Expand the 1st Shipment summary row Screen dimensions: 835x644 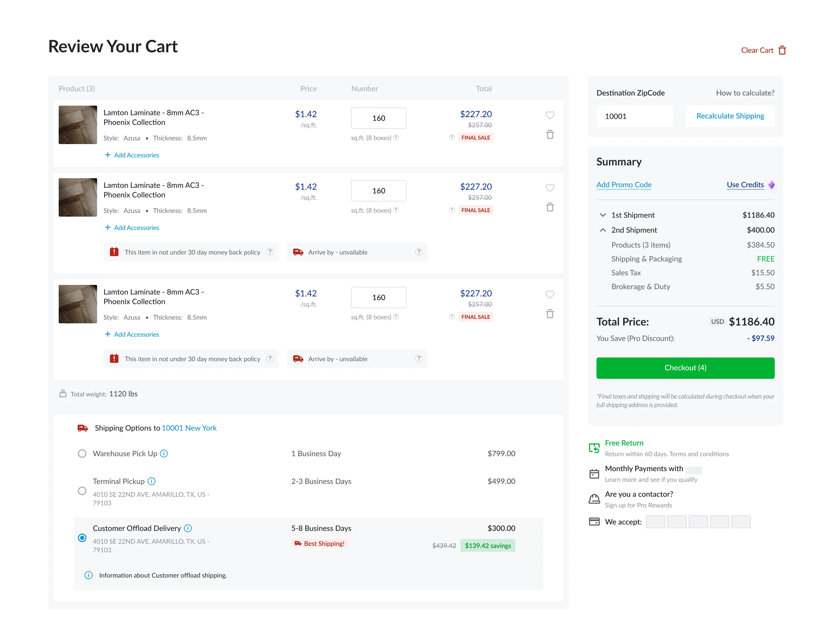tap(603, 215)
